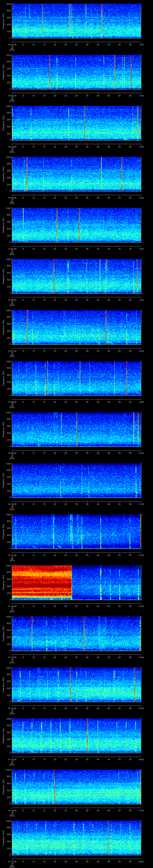Pick the spectrogram panel starting at 14:04:00

point(76,174)
